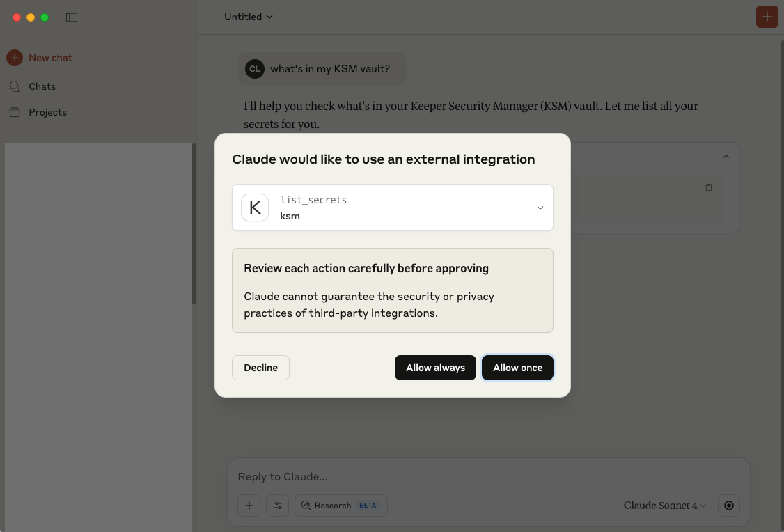Collapse the tool call panel chevron
This screenshot has height=532, width=784.
(726, 157)
